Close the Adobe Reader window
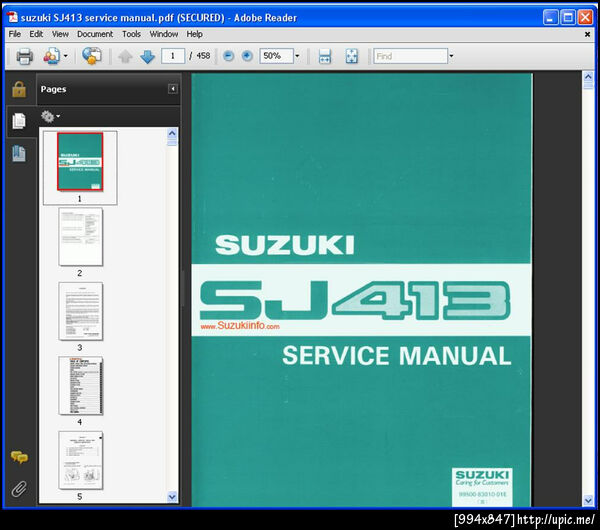The width and height of the screenshot is (600, 530). tap(585, 18)
